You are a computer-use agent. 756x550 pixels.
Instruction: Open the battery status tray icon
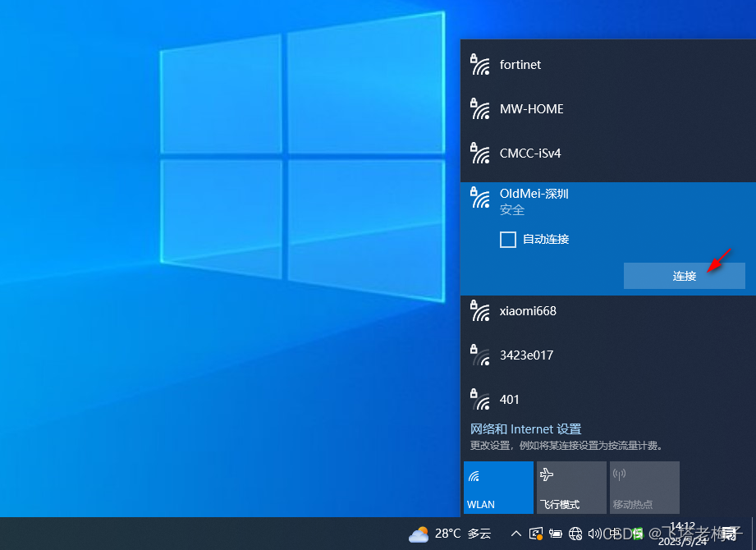[x=556, y=534]
